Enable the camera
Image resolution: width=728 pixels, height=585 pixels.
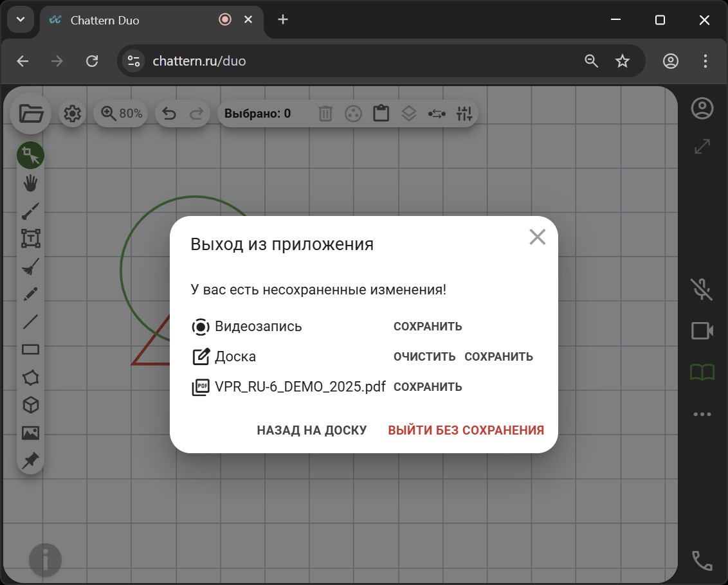[701, 330]
